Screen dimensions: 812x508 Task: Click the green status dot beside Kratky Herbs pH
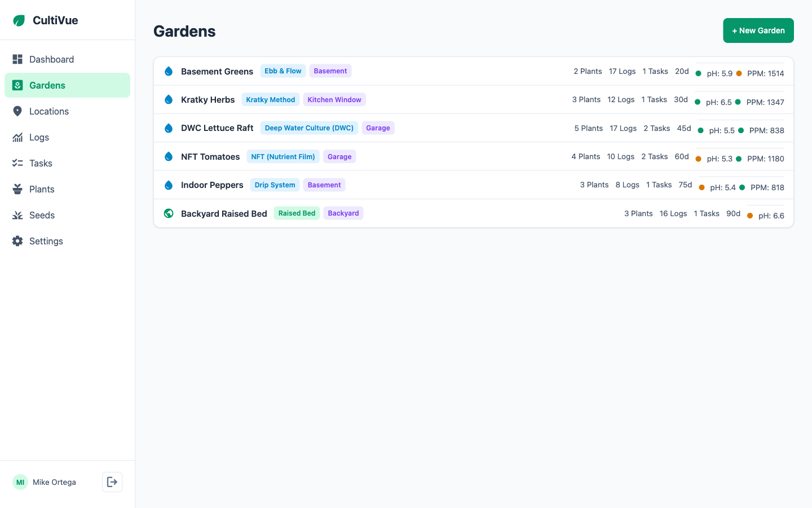[x=699, y=102]
